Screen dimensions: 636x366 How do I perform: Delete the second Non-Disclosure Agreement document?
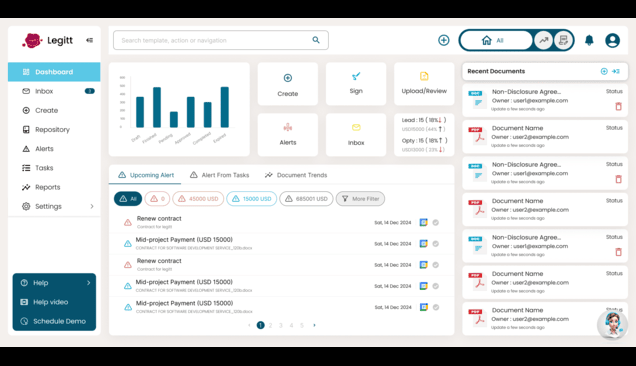click(618, 179)
